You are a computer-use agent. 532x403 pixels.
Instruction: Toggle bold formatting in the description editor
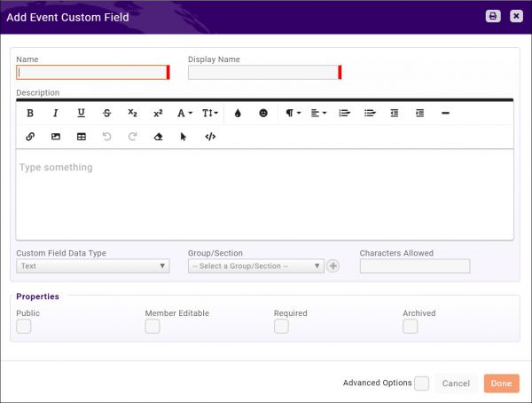pos(30,114)
